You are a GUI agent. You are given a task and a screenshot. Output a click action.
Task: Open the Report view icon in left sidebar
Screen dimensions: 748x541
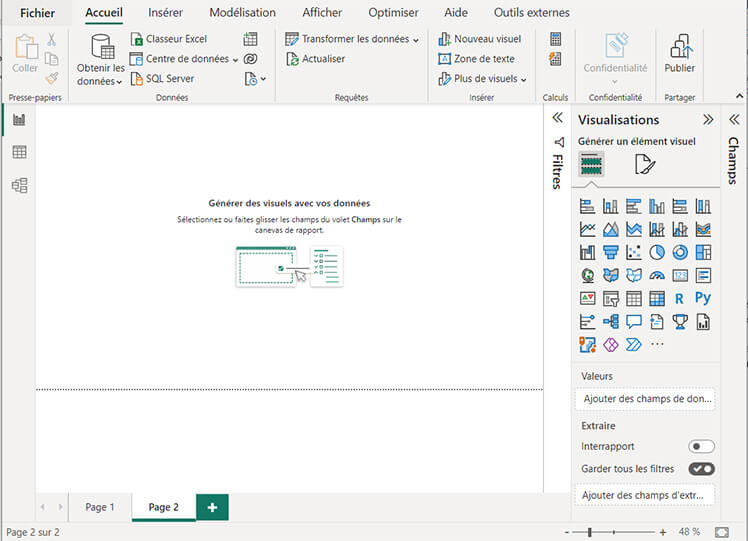(x=19, y=119)
